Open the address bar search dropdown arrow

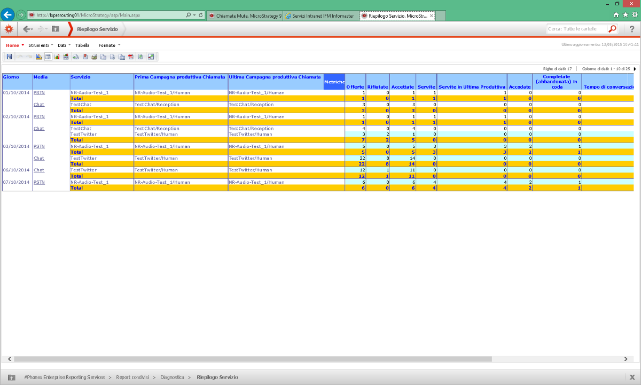[x=194, y=15]
